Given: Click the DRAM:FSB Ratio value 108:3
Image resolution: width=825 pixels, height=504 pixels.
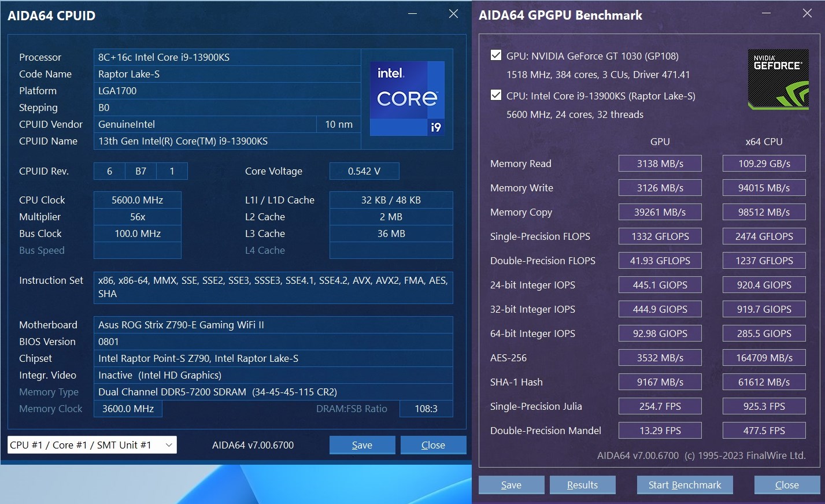Looking at the screenshot, I should point(426,409).
